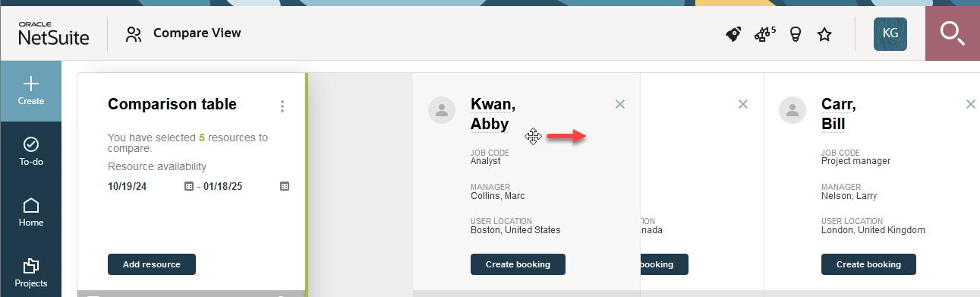Click the Add resource button
The height and width of the screenshot is (297, 980).
tap(152, 264)
